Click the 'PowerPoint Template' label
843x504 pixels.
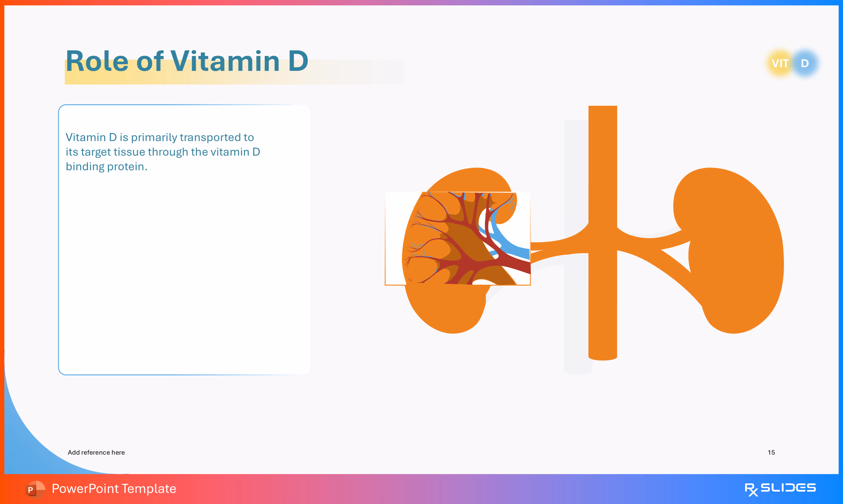tap(114, 489)
